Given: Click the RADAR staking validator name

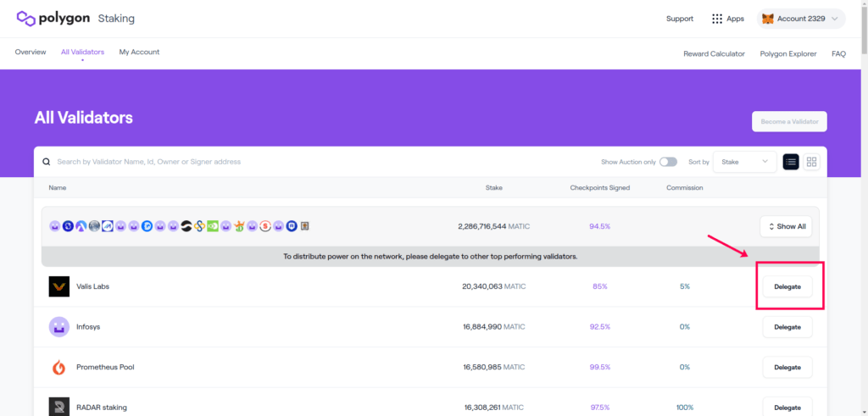Looking at the screenshot, I should tap(102, 408).
